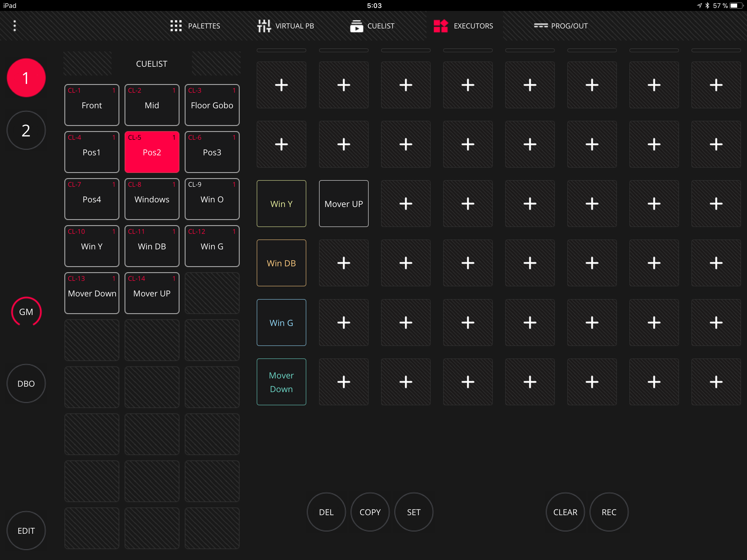Click the Prog/Out lines icon
The height and width of the screenshot is (560, 747).
coord(541,26)
